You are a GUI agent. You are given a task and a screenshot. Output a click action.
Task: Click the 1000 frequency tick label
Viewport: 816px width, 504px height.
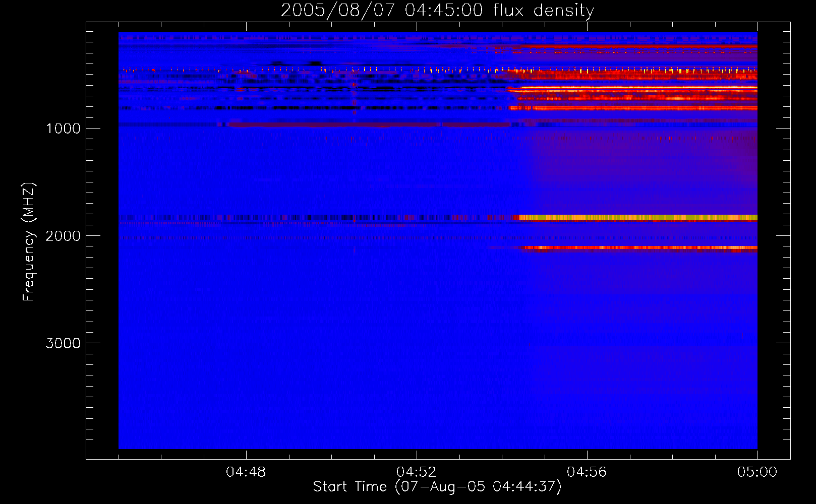[x=63, y=129]
